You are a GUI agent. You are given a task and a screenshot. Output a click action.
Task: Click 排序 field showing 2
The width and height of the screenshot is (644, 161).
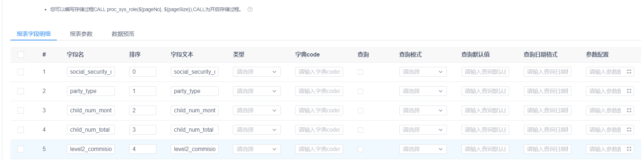click(143, 111)
